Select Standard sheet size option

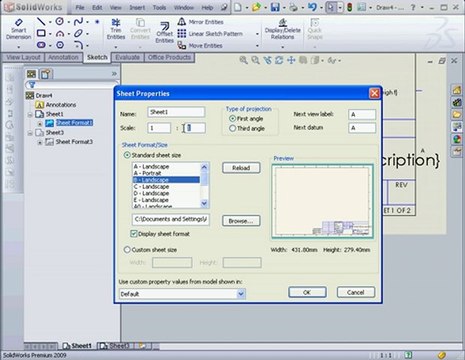(127, 155)
